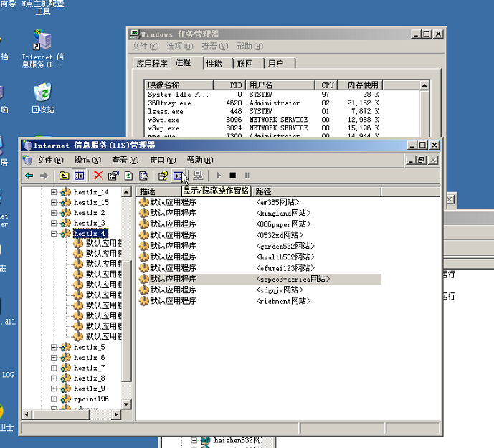This screenshot has height=448, width=494.
Task: Collapse the host1x_4 tree node
Action: click(54, 234)
